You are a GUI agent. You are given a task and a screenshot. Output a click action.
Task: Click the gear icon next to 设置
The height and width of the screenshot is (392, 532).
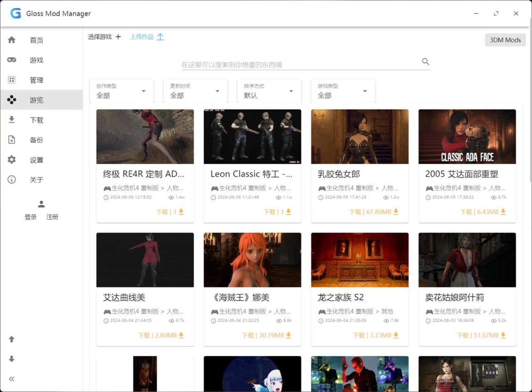coord(12,160)
